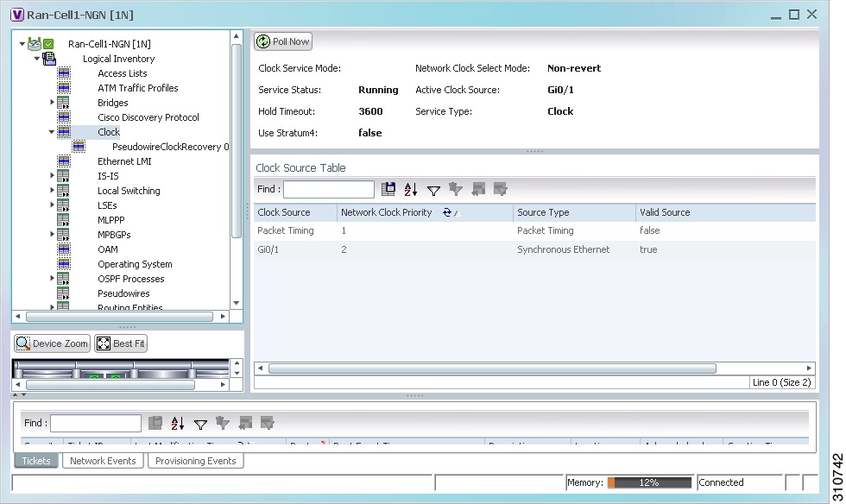Click show selected rows icon in Clock Source Table
The image size is (846, 504).
pos(501,189)
